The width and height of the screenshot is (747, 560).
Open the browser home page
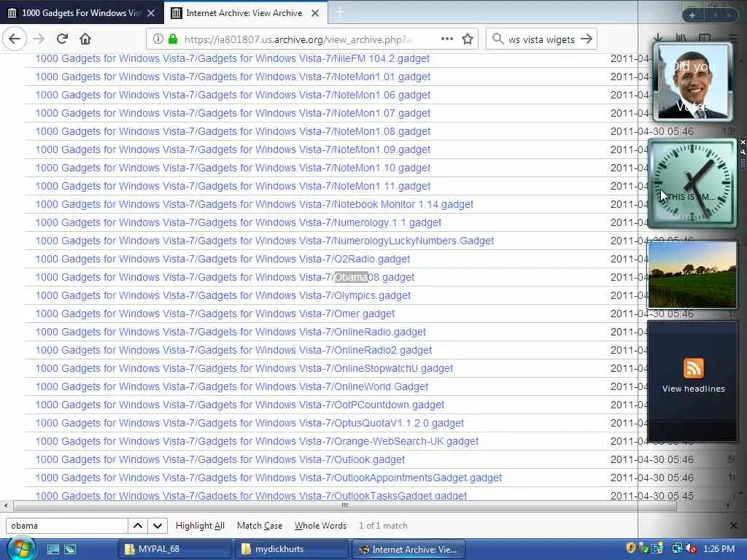point(85,39)
